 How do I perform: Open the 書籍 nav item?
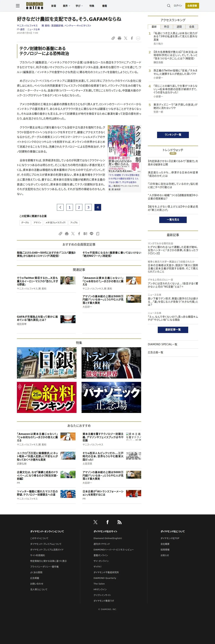click(105, 6)
